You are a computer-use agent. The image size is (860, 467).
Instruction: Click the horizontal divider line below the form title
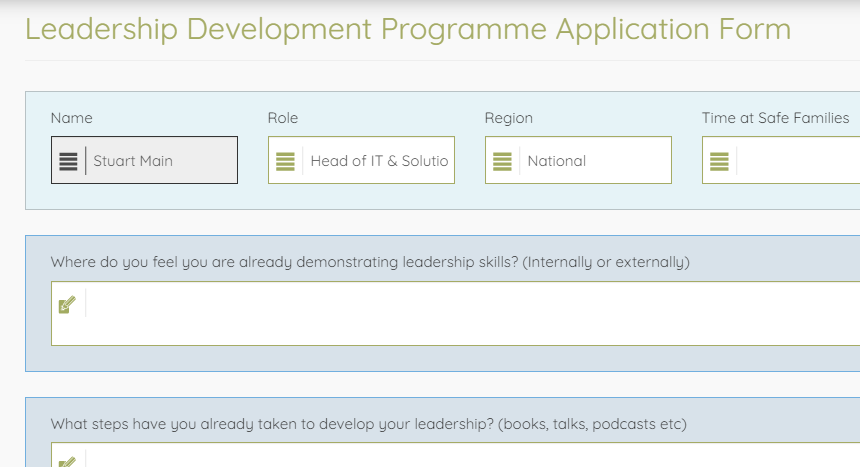[x=440, y=60]
